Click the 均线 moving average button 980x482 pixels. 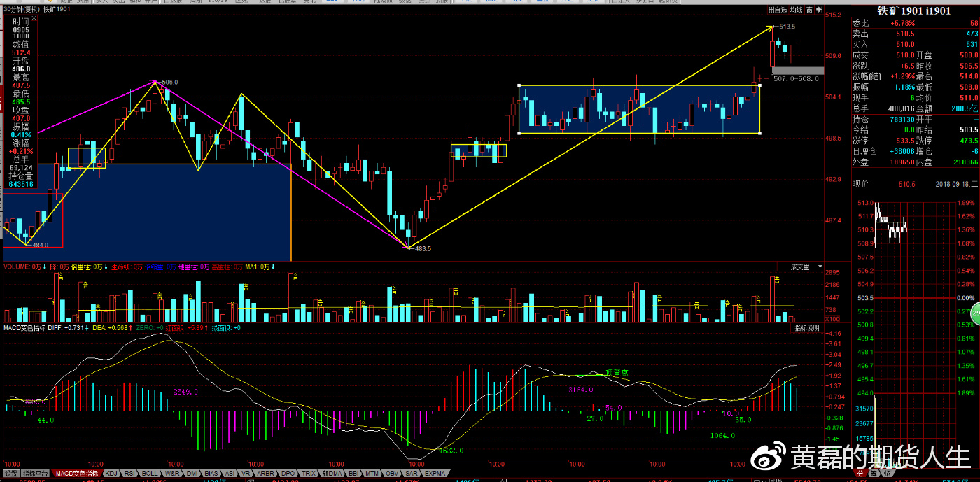pos(796,10)
